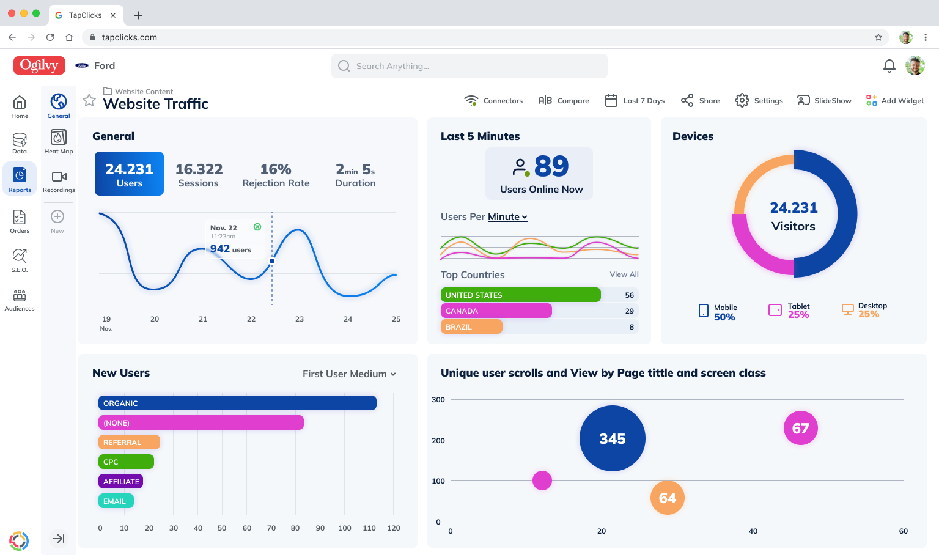Favorite Website Traffic with the star
939x560 pixels.
(x=89, y=100)
